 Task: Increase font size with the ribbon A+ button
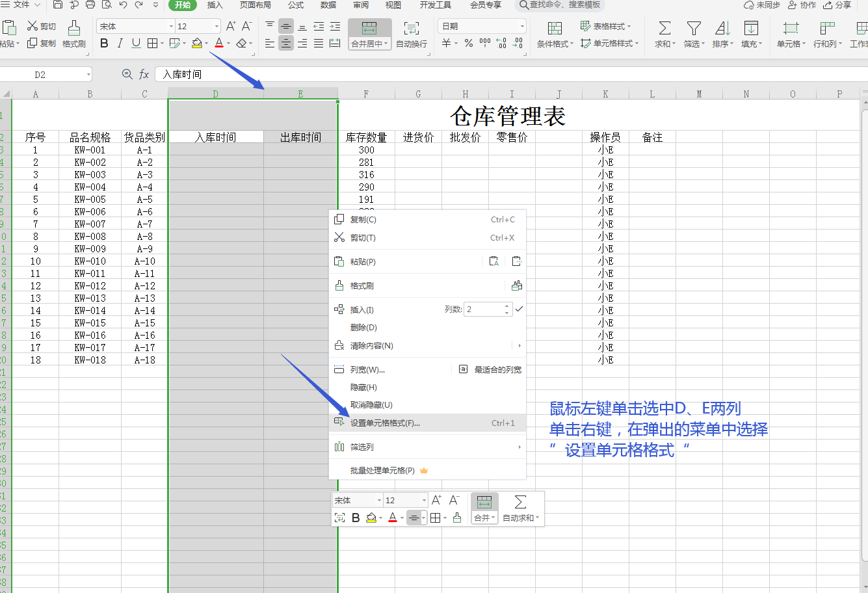pyautogui.click(x=231, y=26)
